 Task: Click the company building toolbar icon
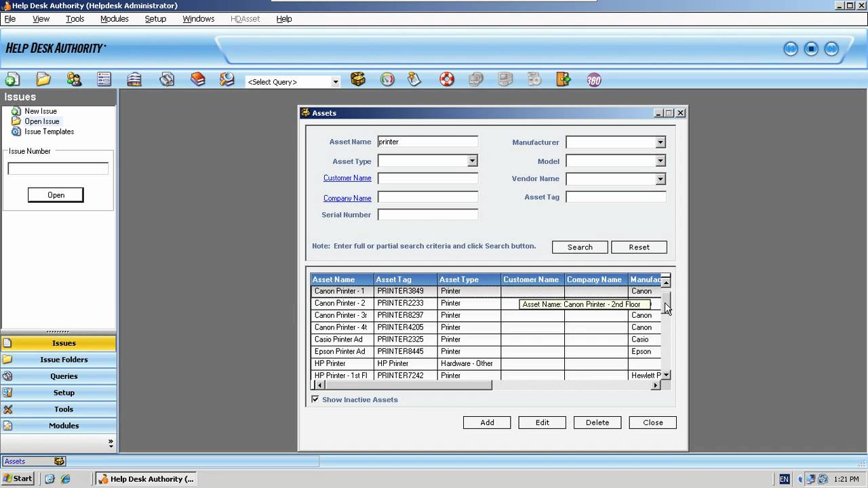click(134, 80)
